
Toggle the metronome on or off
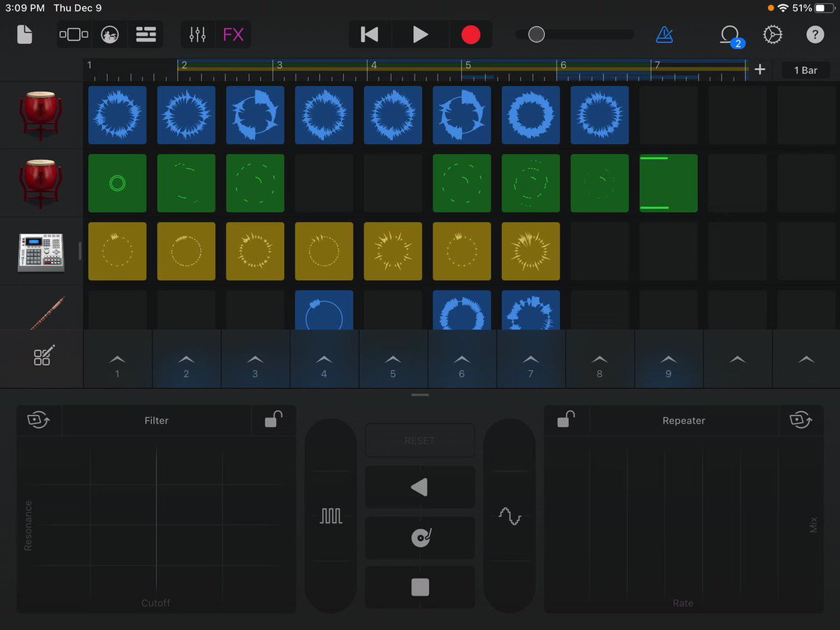[x=664, y=34]
